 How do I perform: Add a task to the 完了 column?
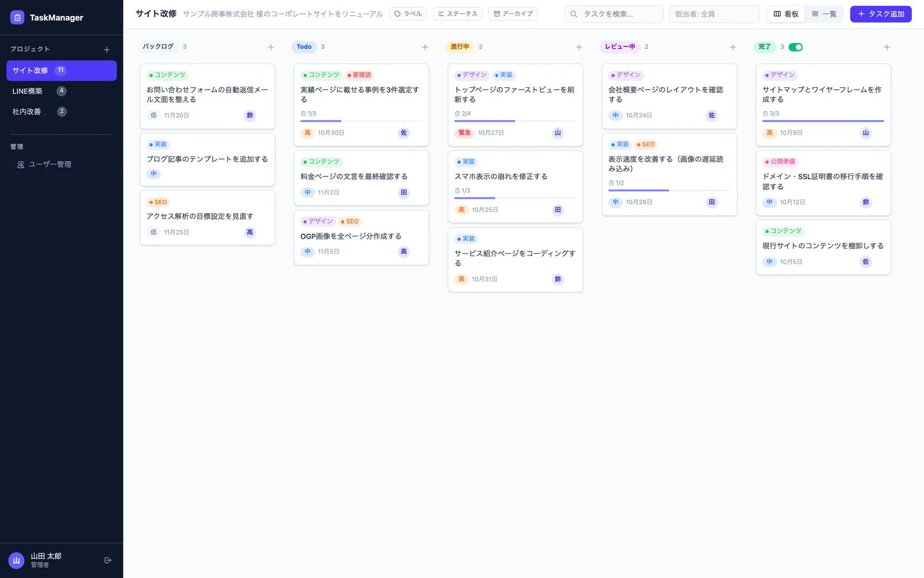click(x=887, y=47)
